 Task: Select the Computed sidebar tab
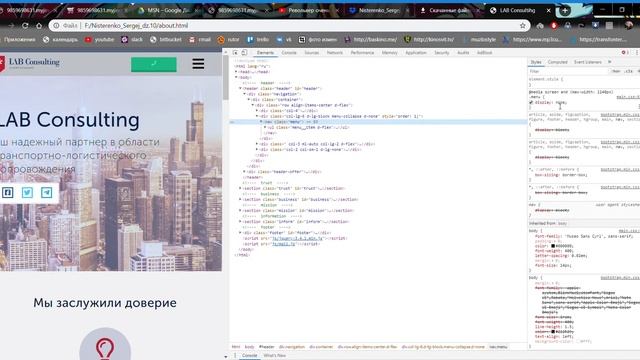[558, 62]
